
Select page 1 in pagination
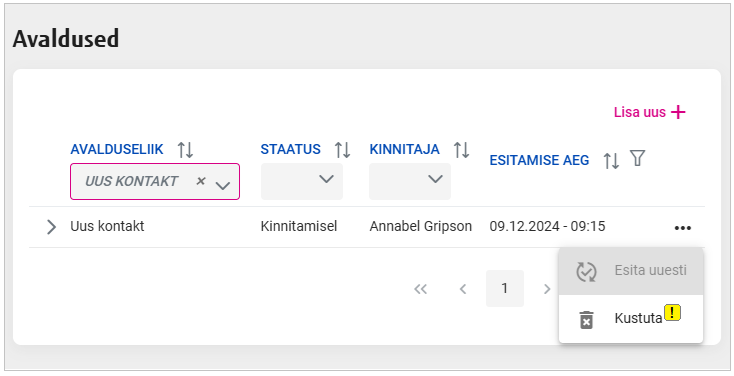[505, 288]
